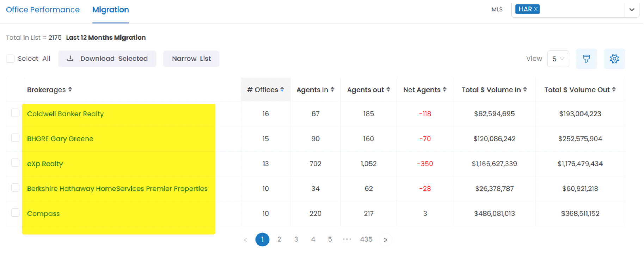
Task: Click the -350 net agents value
Action: click(x=425, y=164)
